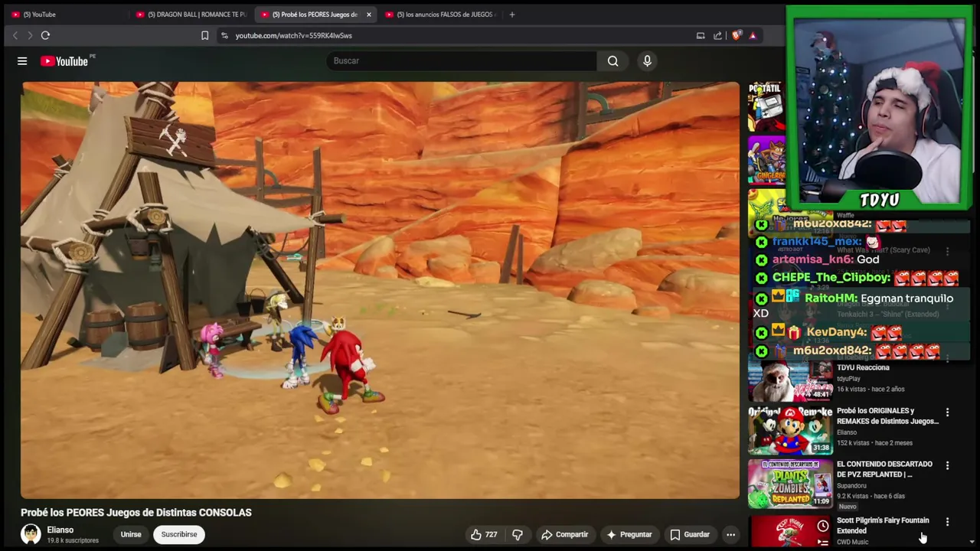Dislike the video
Screen dimensions: 980x551
(518, 534)
